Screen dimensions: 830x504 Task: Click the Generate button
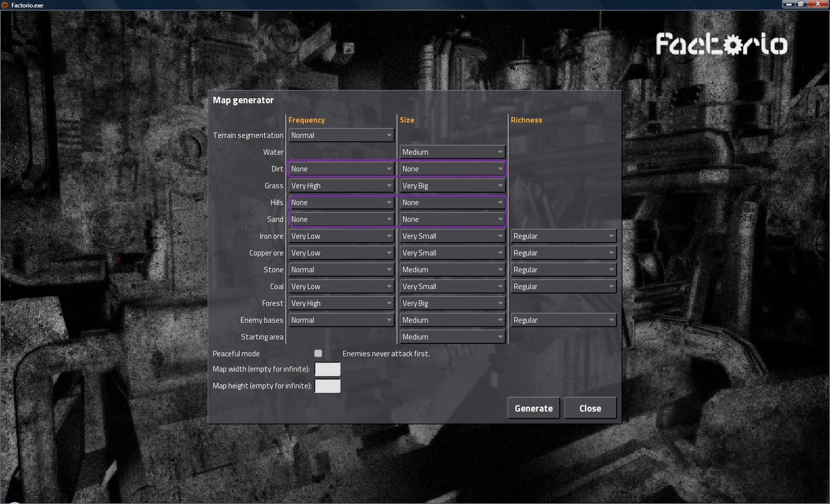click(x=534, y=408)
